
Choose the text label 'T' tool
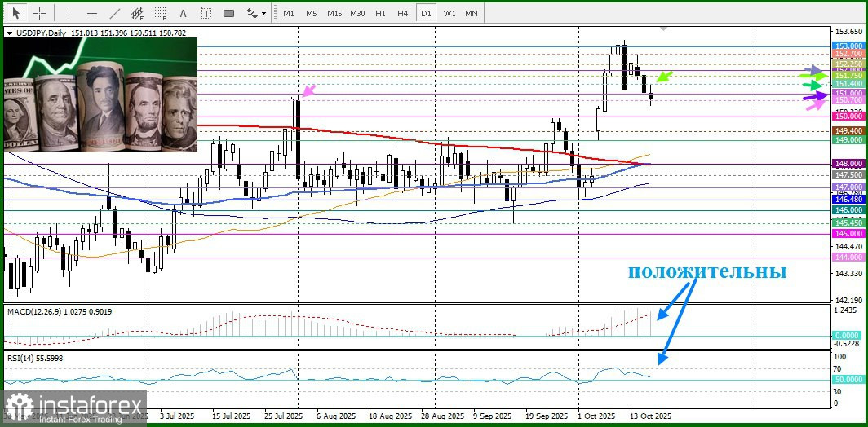[x=206, y=13]
